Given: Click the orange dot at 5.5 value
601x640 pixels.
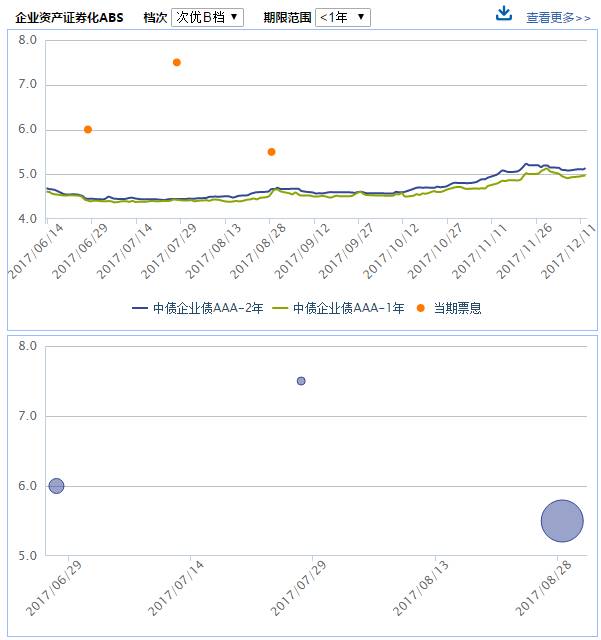Looking at the screenshot, I should click(x=271, y=152).
